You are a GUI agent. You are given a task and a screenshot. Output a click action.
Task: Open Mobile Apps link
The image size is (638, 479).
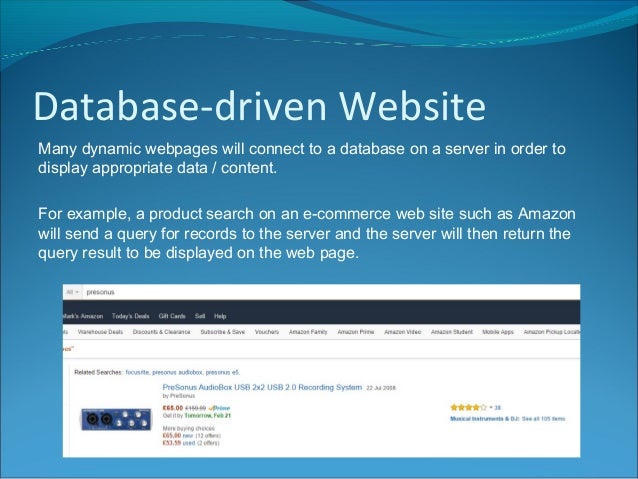(498, 332)
